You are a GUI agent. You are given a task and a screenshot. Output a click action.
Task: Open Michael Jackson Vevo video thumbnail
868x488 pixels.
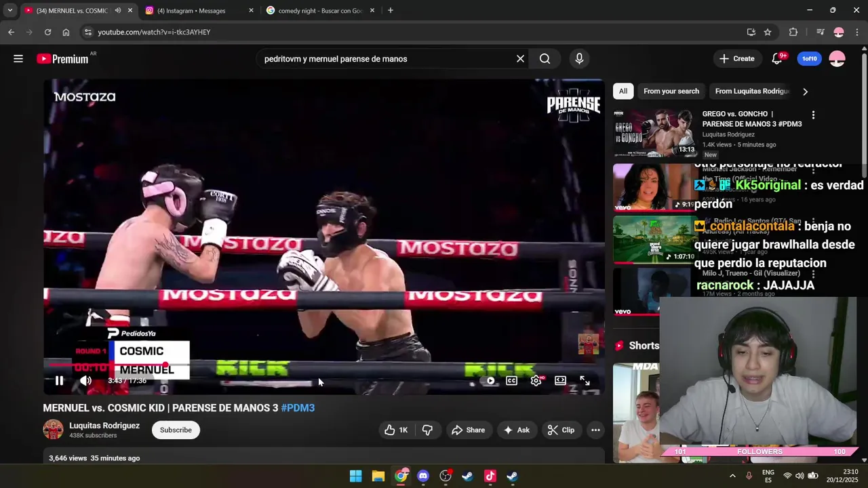coord(653,187)
